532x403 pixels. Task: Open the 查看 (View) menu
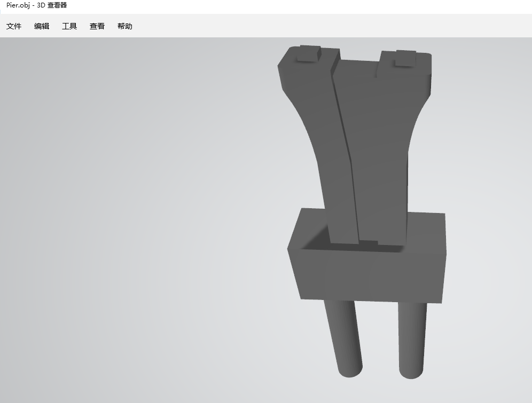coord(97,26)
